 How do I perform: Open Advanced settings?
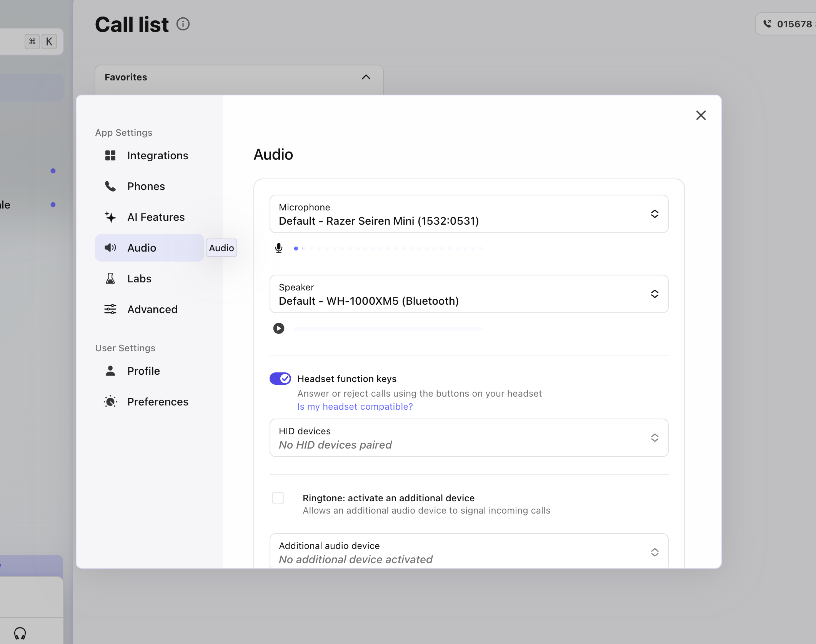pos(150,309)
